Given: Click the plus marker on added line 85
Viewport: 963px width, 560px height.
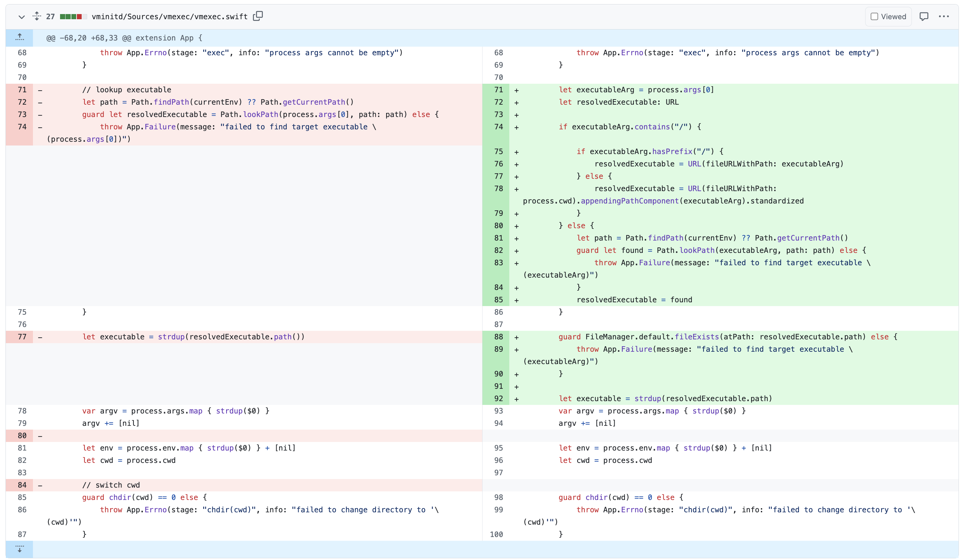Looking at the screenshot, I should click(516, 300).
